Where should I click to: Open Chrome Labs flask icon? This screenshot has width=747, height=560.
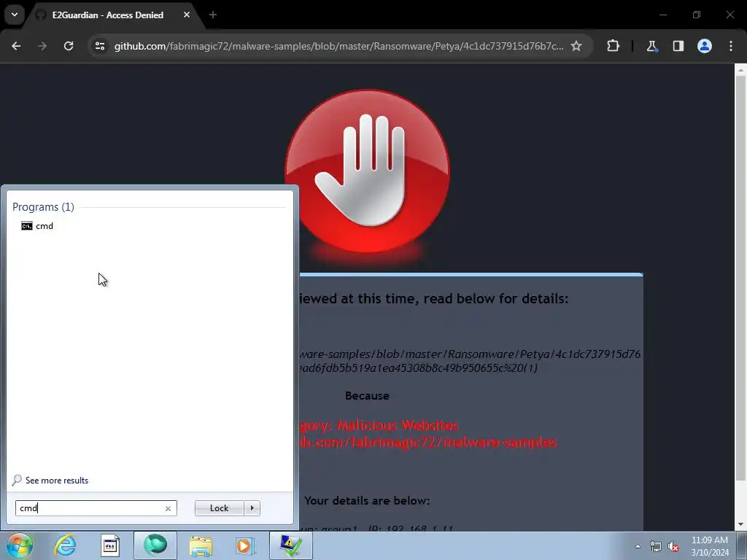click(651, 46)
